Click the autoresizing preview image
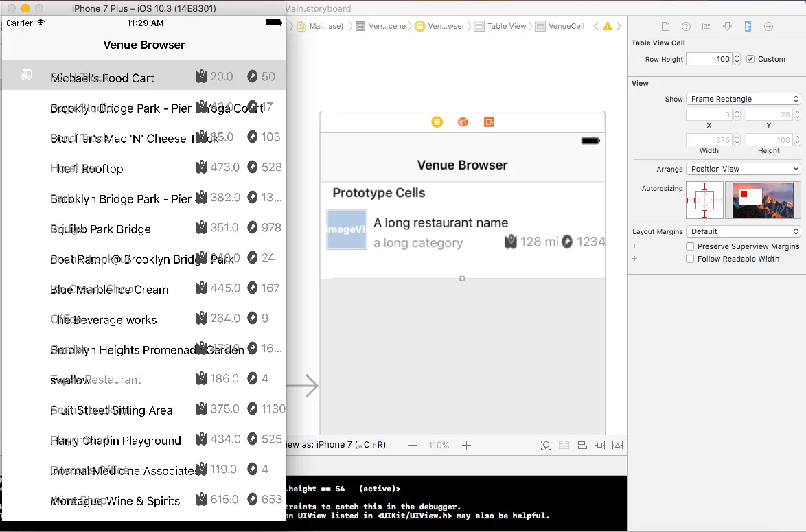 [x=763, y=200]
